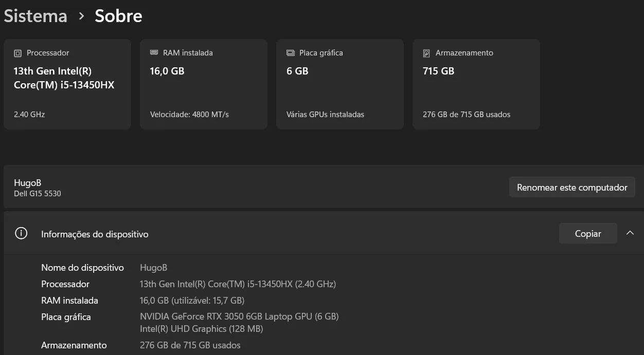Click the info icon beside Informações do dispositivo
This screenshot has width=644, height=355.
[21, 233]
